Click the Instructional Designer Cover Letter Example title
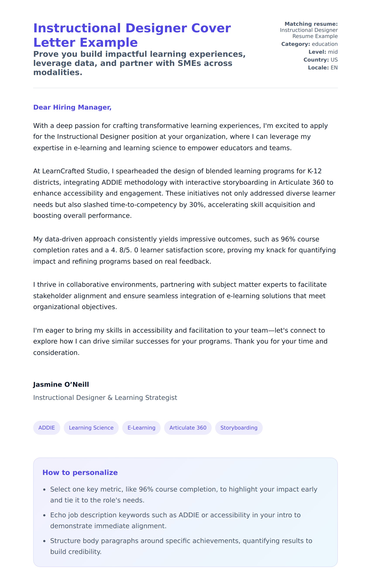This screenshot has height=588, width=371. click(132, 35)
